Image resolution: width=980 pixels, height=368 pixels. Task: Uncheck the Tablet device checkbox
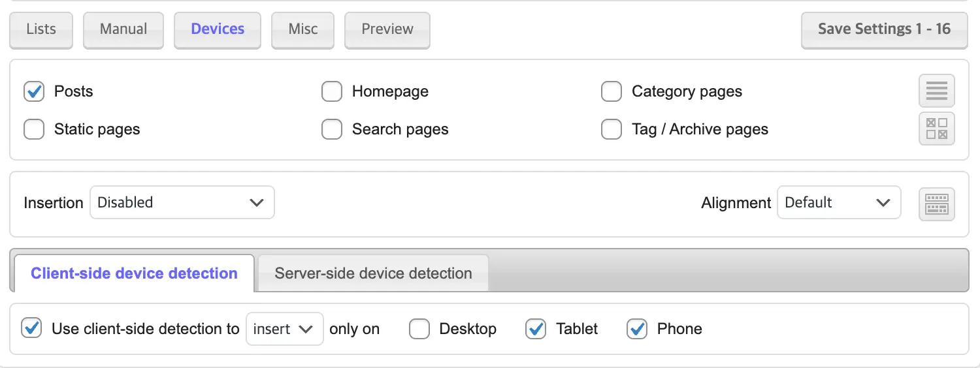point(536,329)
